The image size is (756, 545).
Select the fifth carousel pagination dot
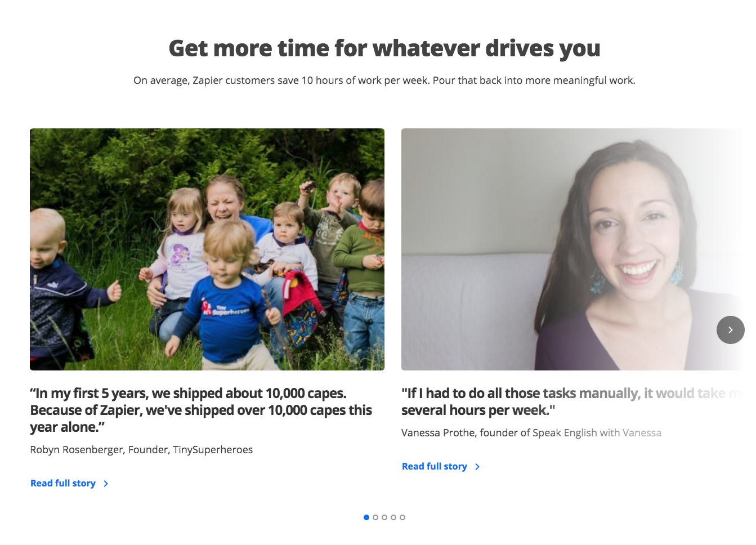pyautogui.click(x=402, y=517)
